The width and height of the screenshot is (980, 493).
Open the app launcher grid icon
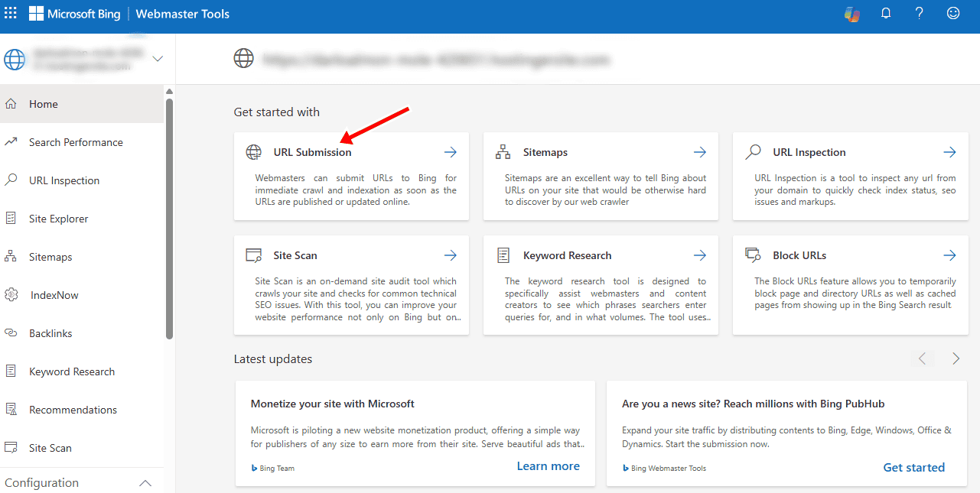pyautogui.click(x=11, y=14)
